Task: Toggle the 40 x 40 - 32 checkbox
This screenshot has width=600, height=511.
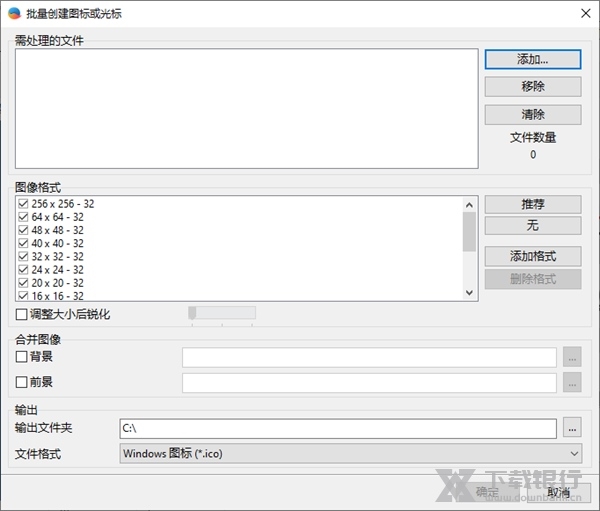Action: tap(23, 243)
